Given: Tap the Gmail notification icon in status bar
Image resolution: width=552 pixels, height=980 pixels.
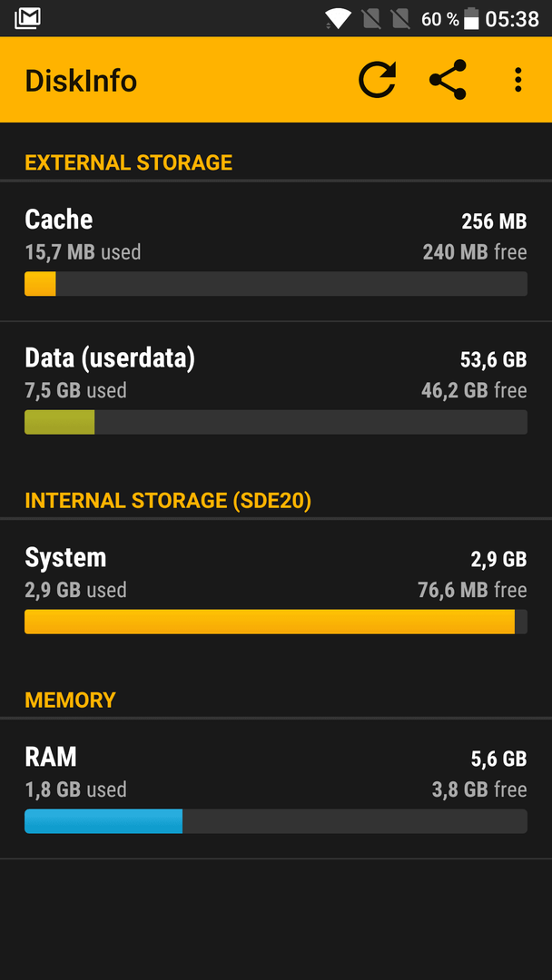Looking at the screenshot, I should [x=27, y=18].
